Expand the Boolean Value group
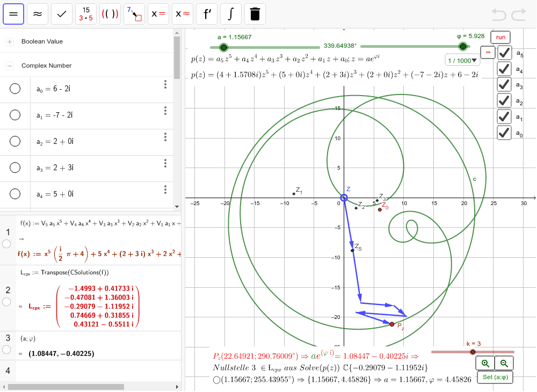Viewport: 537px width, 392px height. [10, 42]
